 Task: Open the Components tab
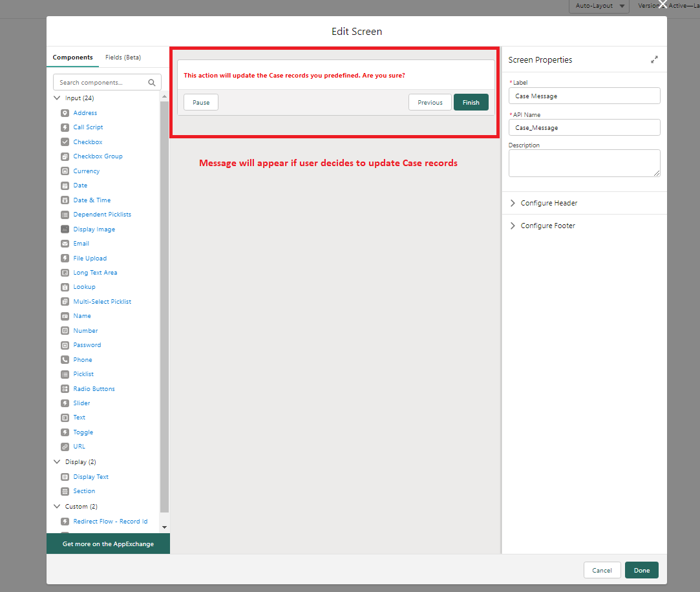(x=72, y=58)
